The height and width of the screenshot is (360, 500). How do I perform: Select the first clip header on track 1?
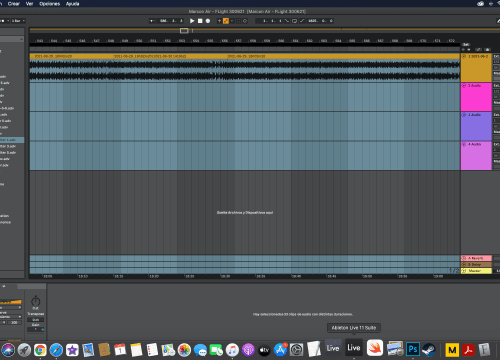pos(72,56)
